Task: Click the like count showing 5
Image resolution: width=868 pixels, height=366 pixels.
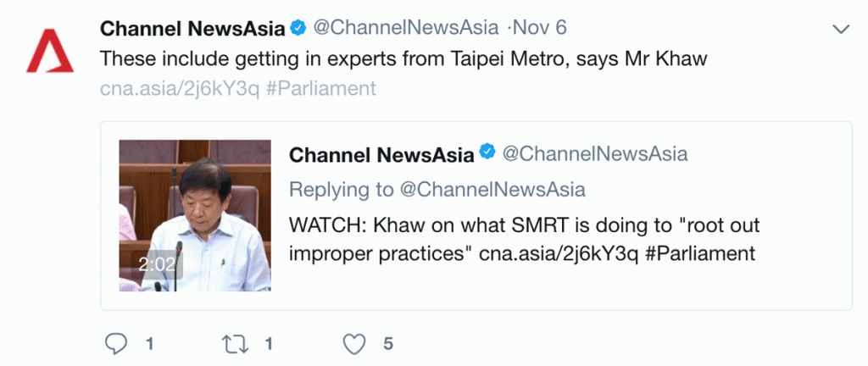Action: coord(388,343)
